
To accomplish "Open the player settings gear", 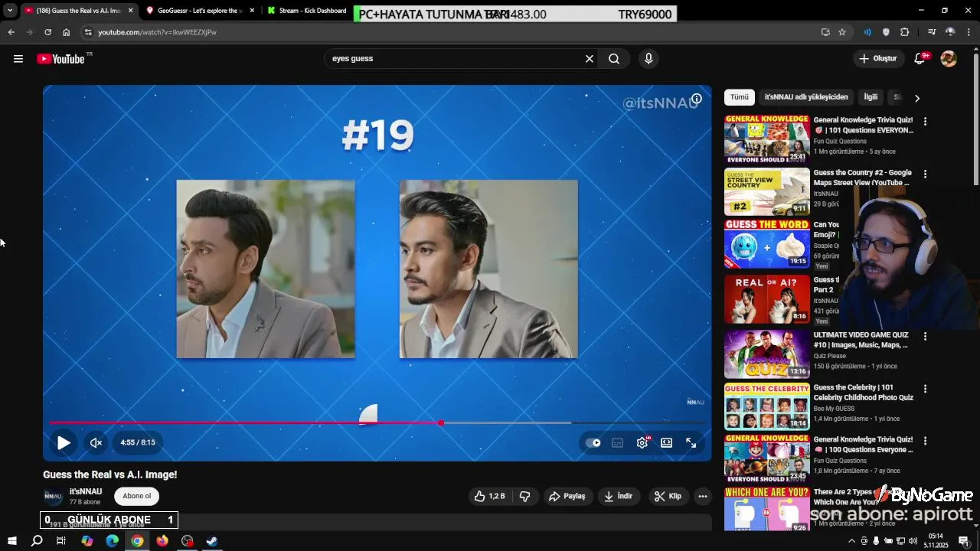I will tap(642, 442).
